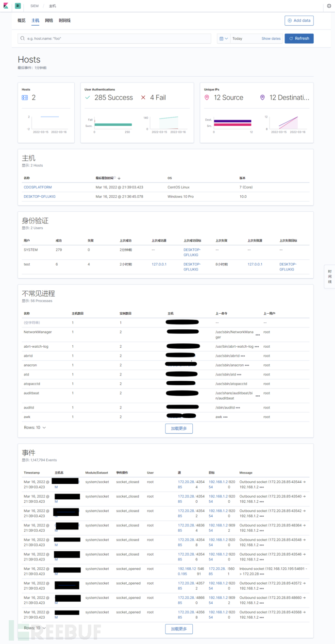The height and width of the screenshot is (644, 335).
Task: Focus the host.name search query field
Action: (x=115, y=38)
